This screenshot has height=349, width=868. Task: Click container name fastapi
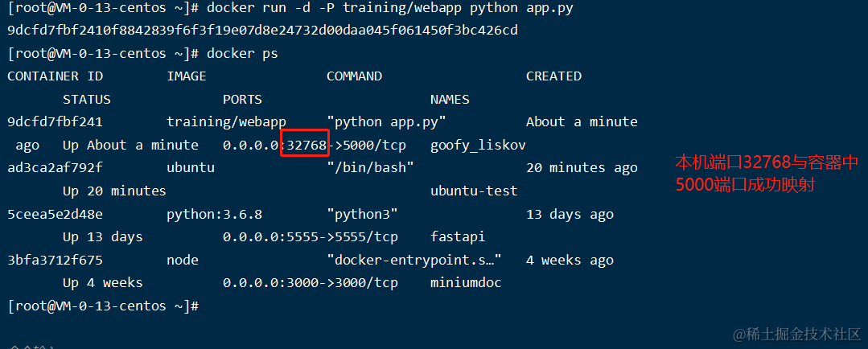(x=458, y=237)
